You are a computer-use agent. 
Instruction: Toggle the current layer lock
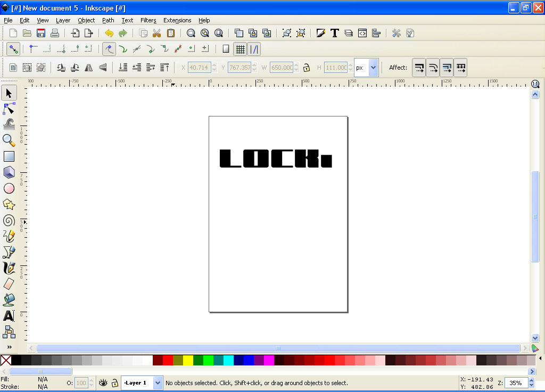coord(114,382)
